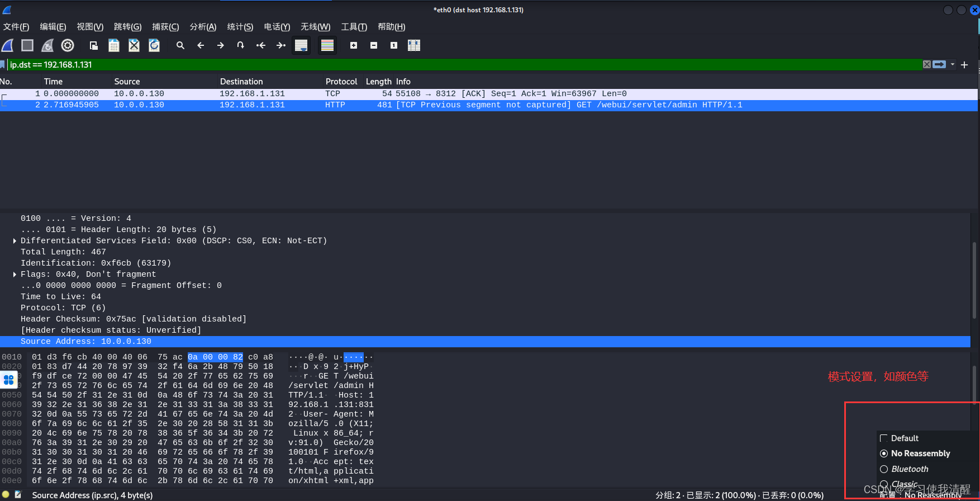The width and height of the screenshot is (980, 501).
Task: Click highlighted bytes 0a 00 00 82 in hex
Action: tap(215, 357)
